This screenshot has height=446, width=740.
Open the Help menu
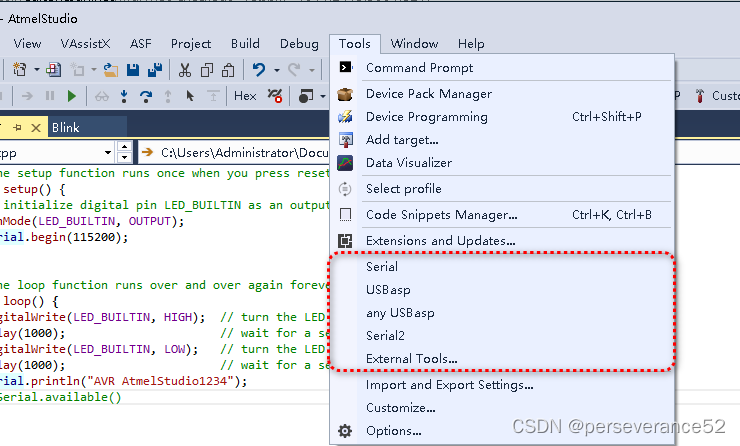471,44
